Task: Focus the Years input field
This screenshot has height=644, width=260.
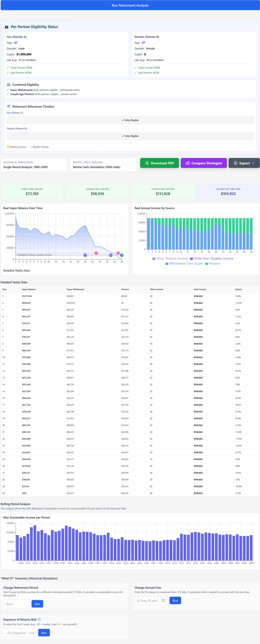Action: click(16, 604)
